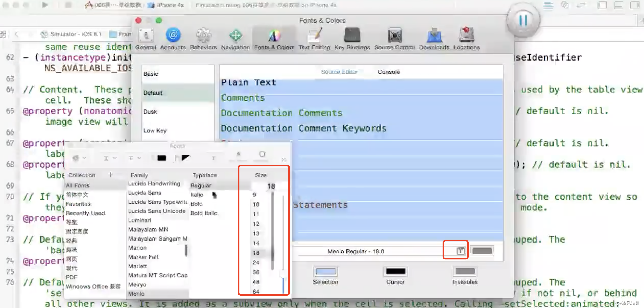The image size is (644, 308).
Task: Go back in Xcode editor history
Action: 17,34
